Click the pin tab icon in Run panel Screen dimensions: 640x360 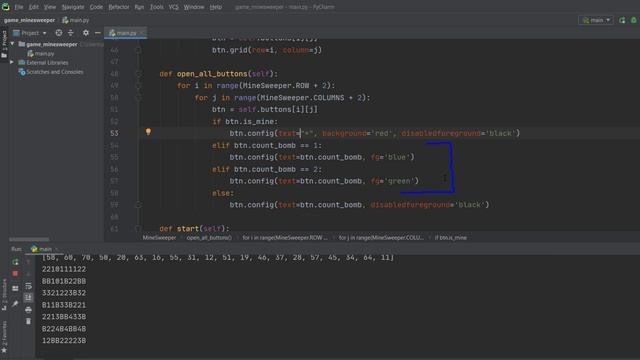click(x=15, y=304)
